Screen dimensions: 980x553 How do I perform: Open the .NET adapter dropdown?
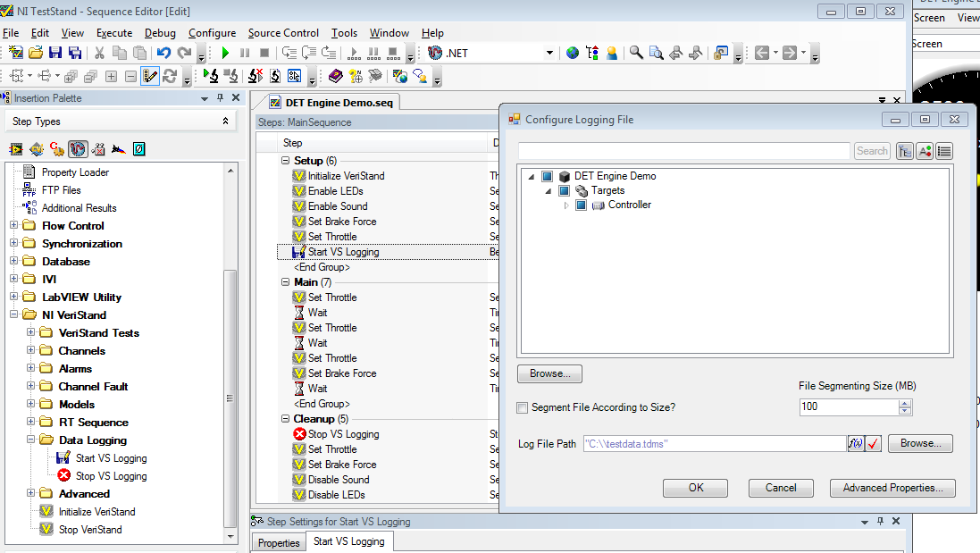549,54
